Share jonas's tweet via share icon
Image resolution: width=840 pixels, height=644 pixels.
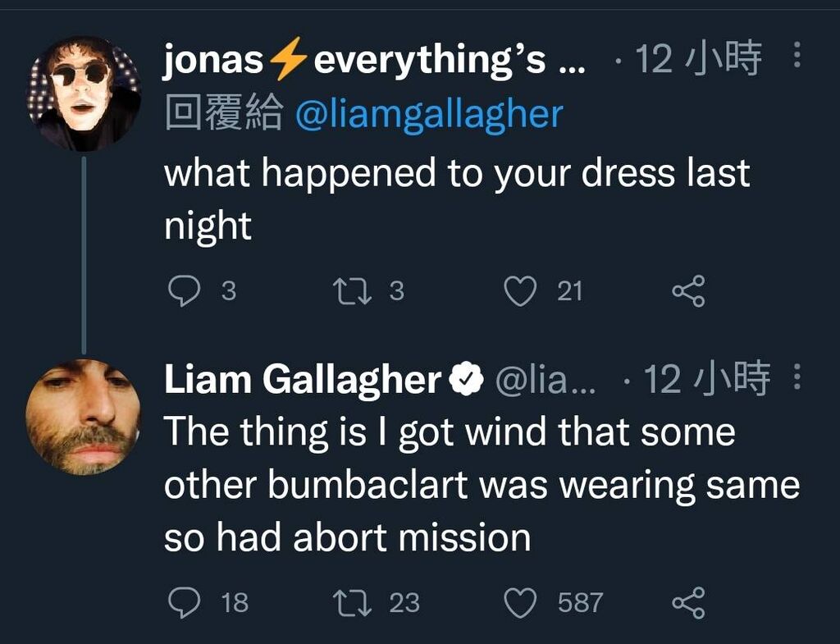tap(689, 291)
